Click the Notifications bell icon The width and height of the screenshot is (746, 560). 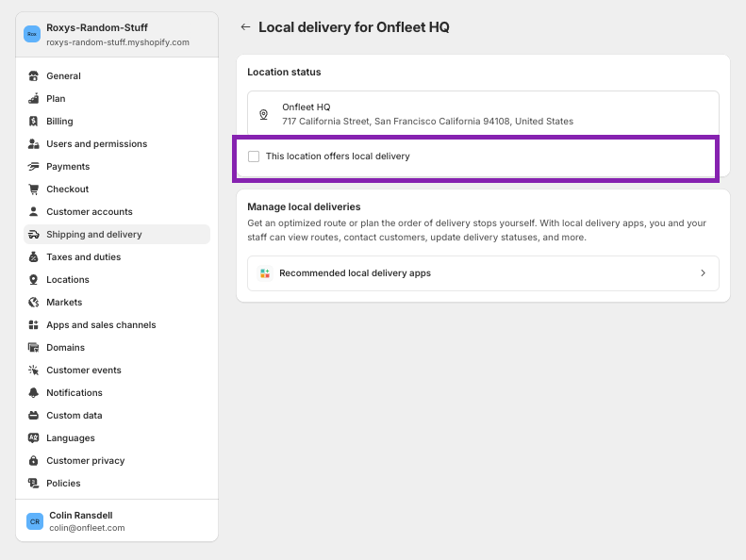tap(33, 392)
